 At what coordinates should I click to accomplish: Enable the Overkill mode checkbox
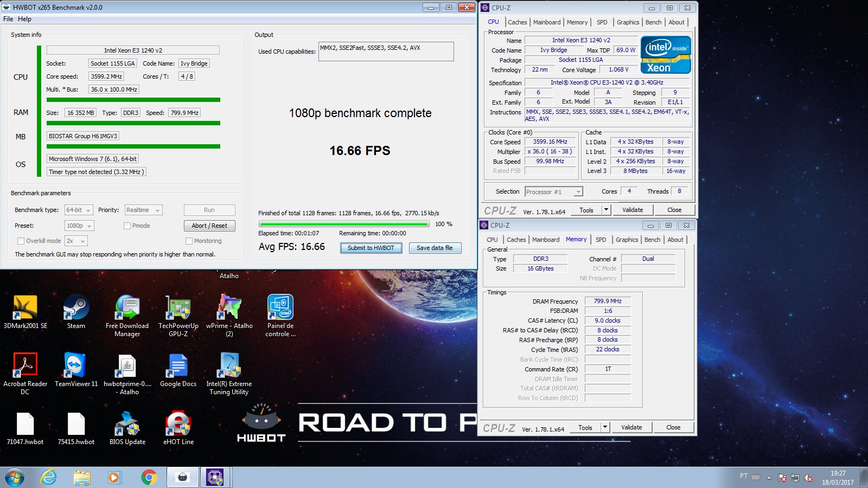(x=21, y=241)
